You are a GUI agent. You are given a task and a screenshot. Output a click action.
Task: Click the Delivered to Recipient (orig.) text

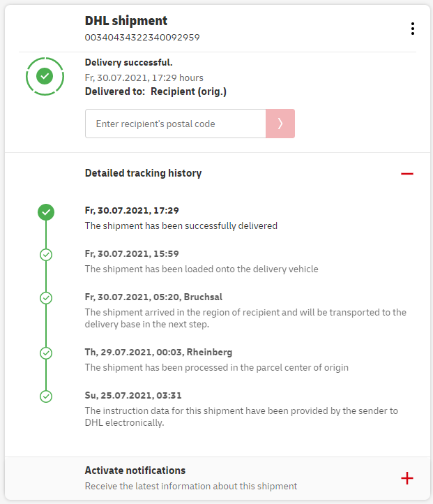pyautogui.click(x=155, y=91)
